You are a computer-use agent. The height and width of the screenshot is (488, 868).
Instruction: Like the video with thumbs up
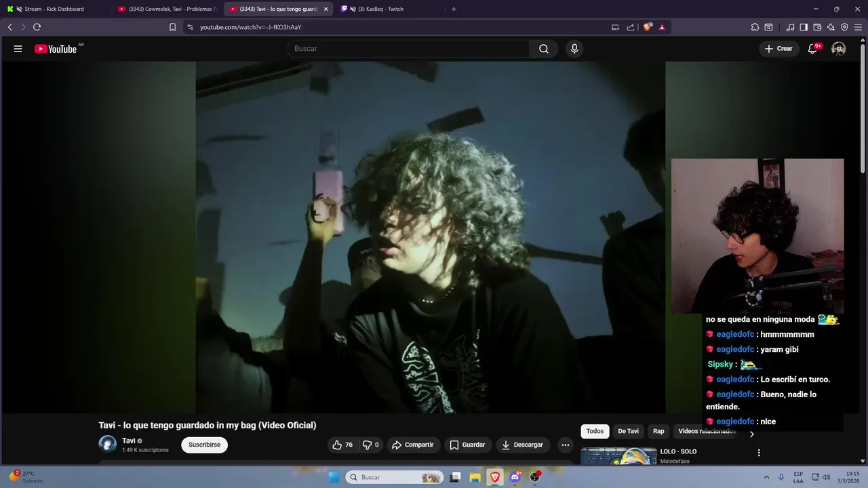click(342, 445)
